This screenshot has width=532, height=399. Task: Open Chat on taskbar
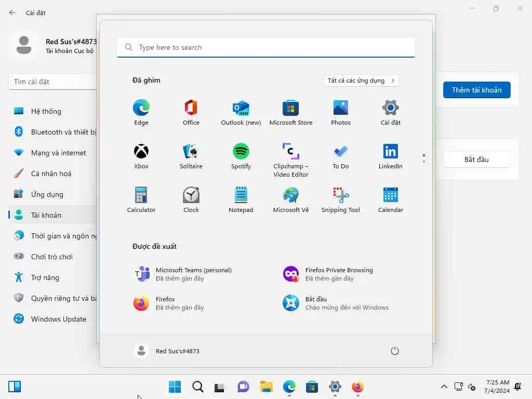click(243, 387)
